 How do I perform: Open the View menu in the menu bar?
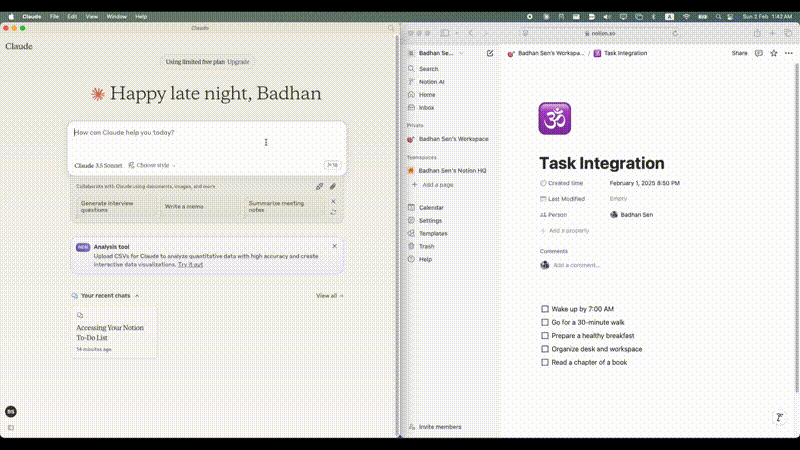pyautogui.click(x=91, y=17)
